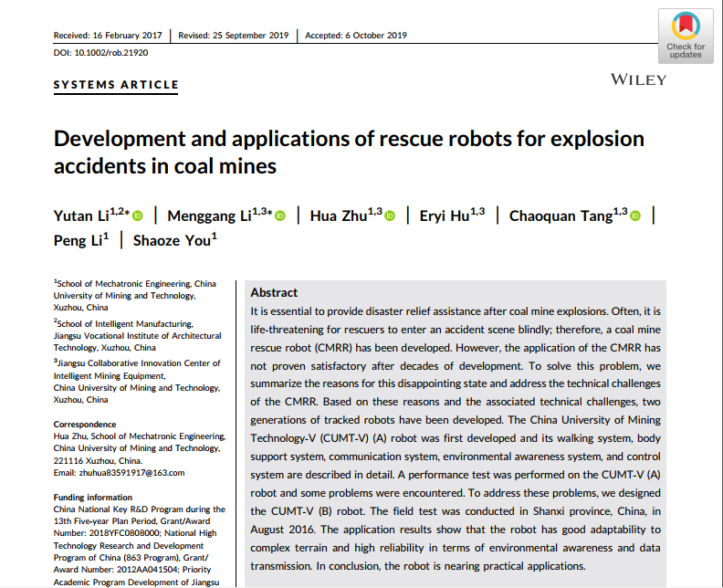Open the ORCID icon beside Chaoquan Tang
Viewport: 723px width, 588px height.
click(635, 216)
